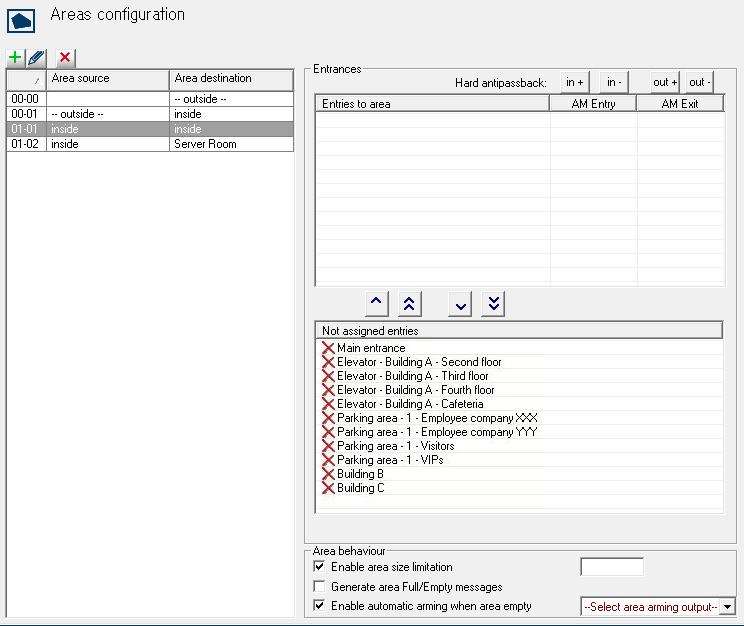Select the 'Main entrance' entry text

(x=371, y=348)
